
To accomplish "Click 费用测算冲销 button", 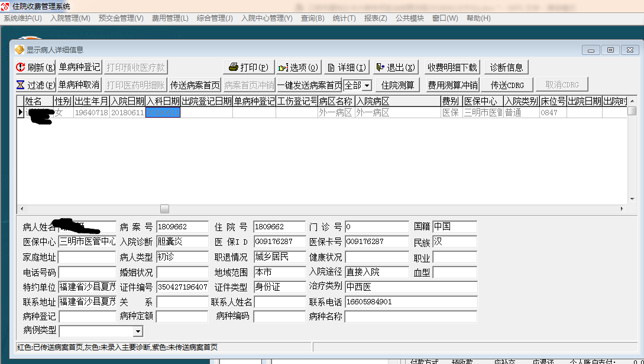I will point(452,85).
